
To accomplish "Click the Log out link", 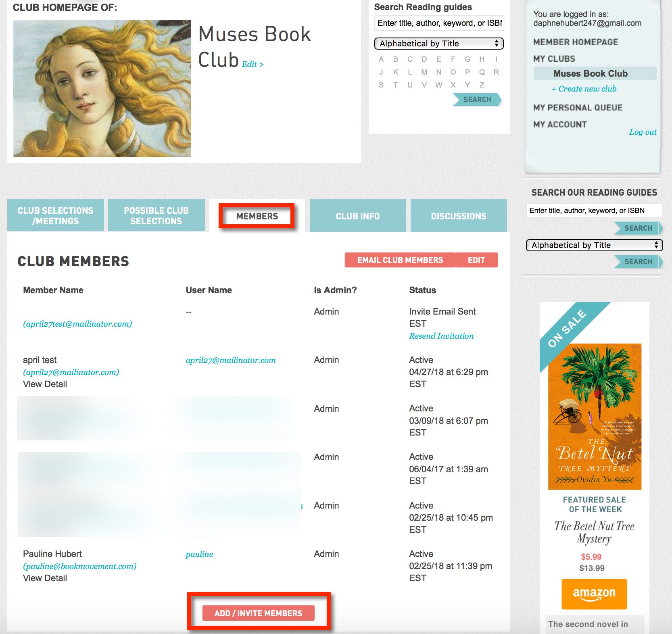I will coord(643,132).
